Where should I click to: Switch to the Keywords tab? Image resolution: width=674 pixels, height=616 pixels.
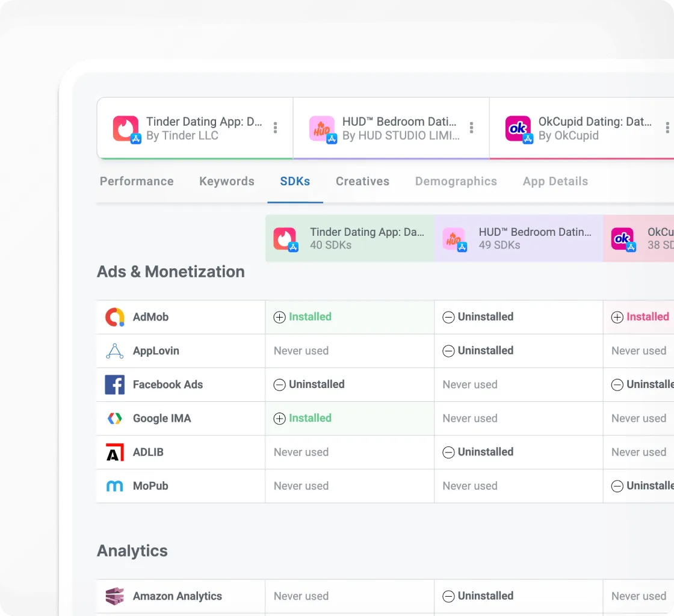click(x=226, y=181)
